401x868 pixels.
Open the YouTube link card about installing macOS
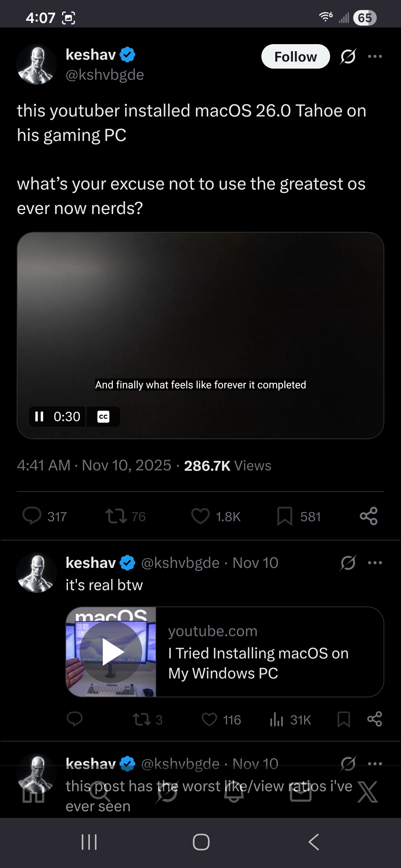coord(225,652)
